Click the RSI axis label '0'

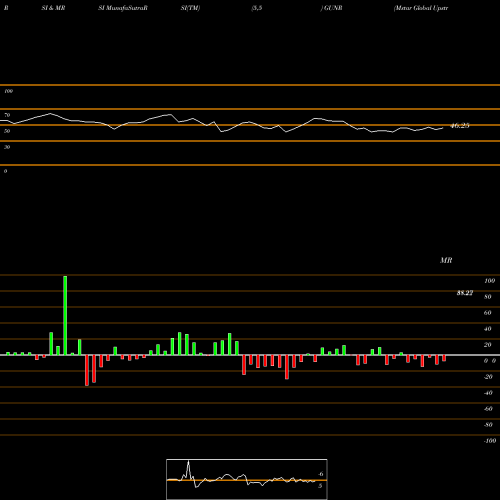[5, 171]
